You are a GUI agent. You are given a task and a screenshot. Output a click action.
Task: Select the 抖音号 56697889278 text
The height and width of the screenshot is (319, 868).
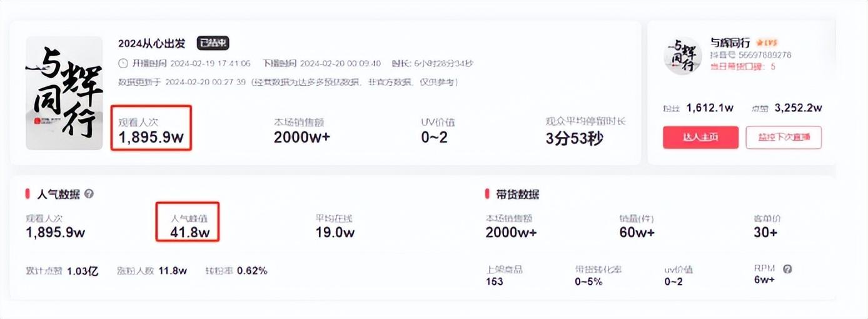point(750,55)
